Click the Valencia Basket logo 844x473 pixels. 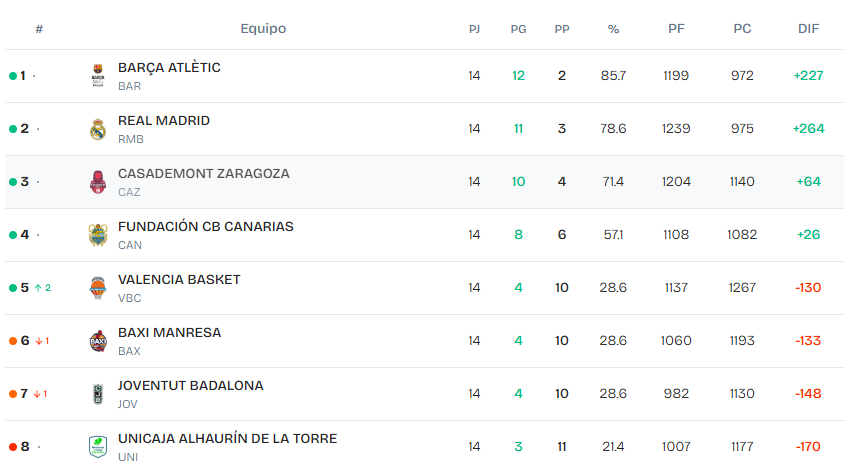click(97, 288)
